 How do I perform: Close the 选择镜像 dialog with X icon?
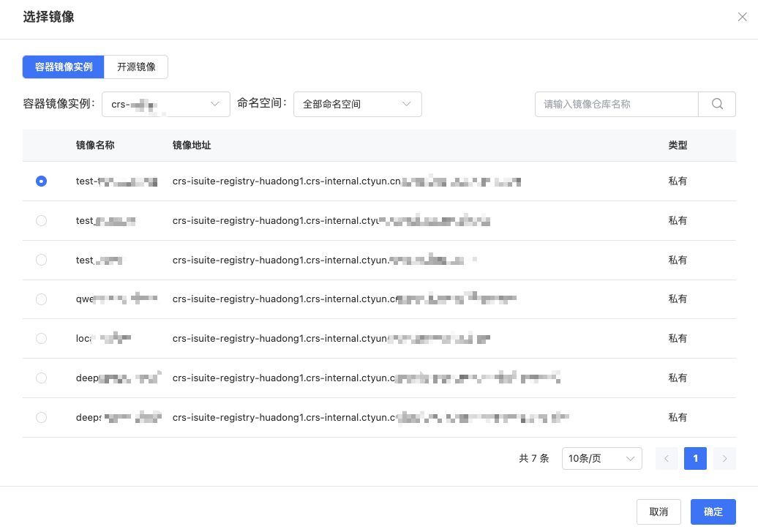pos(742,18)
